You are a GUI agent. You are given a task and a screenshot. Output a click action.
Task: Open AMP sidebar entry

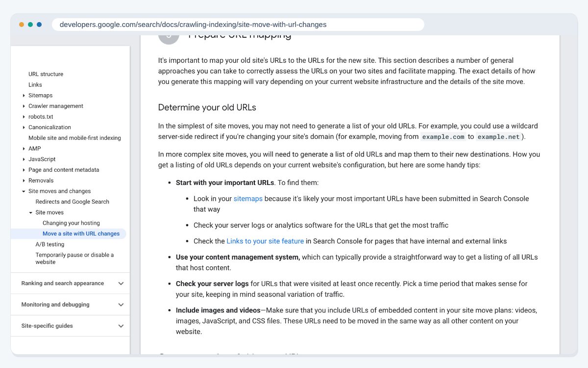[x=35, y=149]
